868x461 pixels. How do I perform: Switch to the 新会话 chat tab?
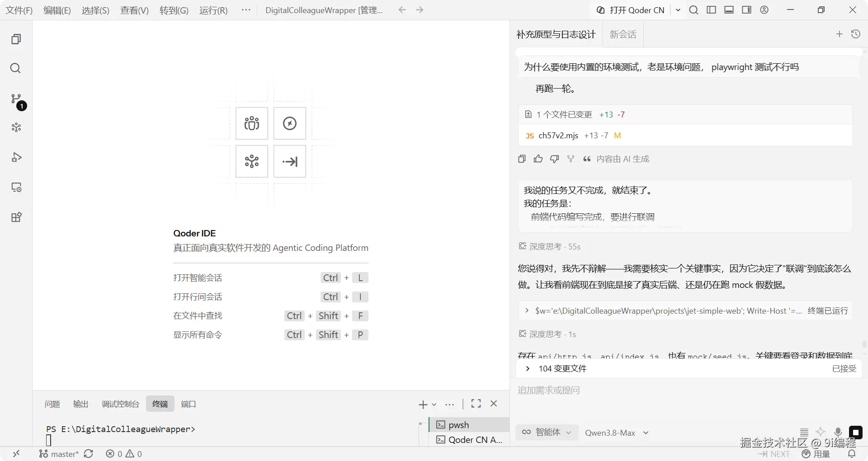(x=623, y=34)
